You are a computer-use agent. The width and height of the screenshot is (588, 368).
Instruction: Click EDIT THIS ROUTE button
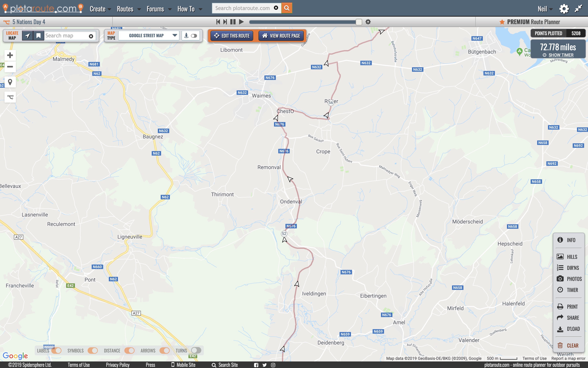[x=232, y=36]
